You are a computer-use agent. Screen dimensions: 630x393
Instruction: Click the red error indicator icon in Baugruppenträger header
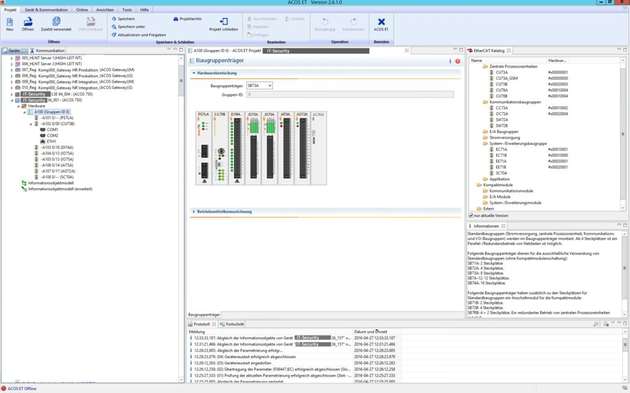[458, 61]
